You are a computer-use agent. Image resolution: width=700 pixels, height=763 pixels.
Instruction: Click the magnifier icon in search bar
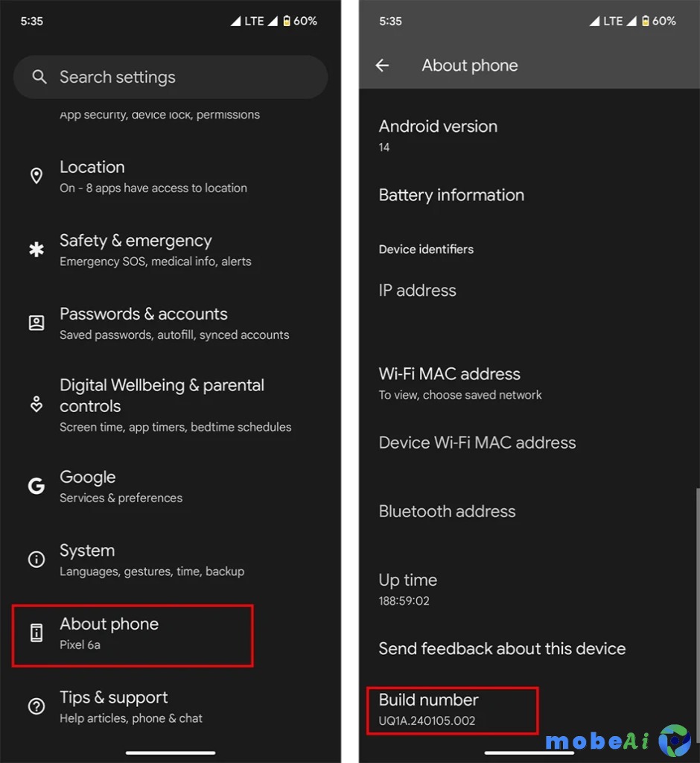tap(39, 77)
